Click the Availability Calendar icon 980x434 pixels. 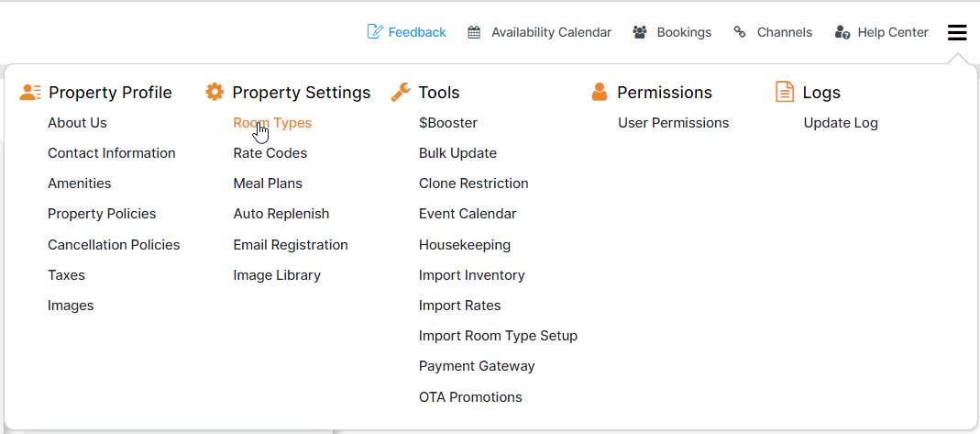point(474,32)
